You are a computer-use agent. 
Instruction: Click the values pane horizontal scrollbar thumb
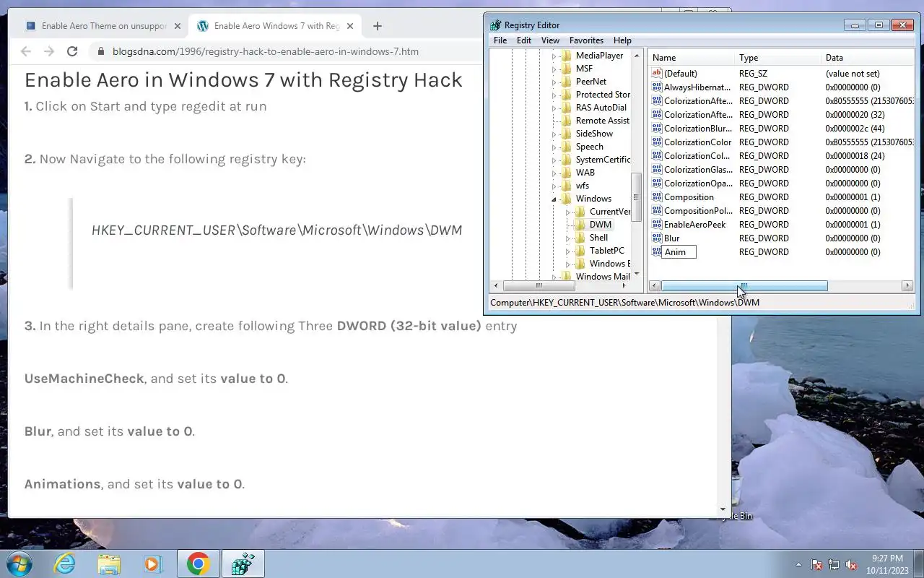tap(744, 286)
